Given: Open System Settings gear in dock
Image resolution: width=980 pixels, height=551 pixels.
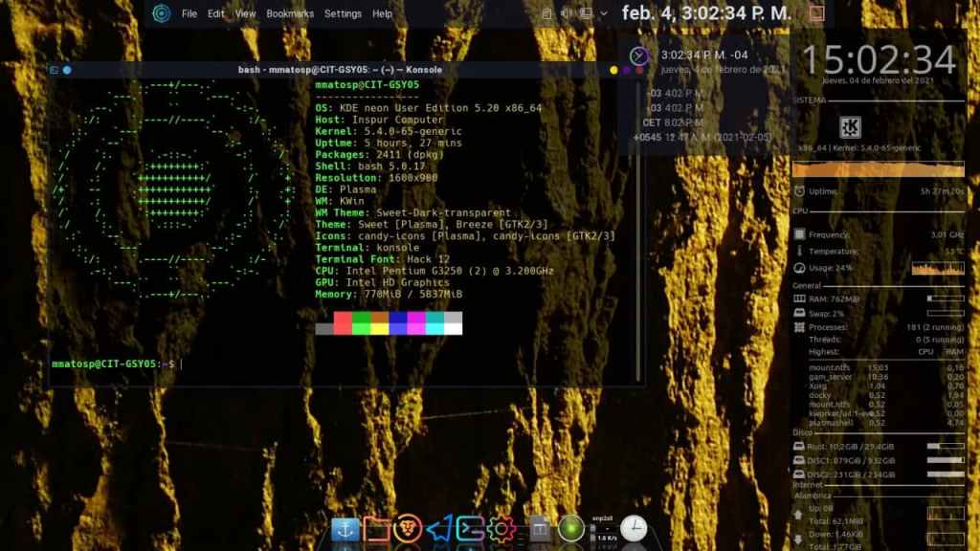Looking at the screenshot, I should coord(501,528).
